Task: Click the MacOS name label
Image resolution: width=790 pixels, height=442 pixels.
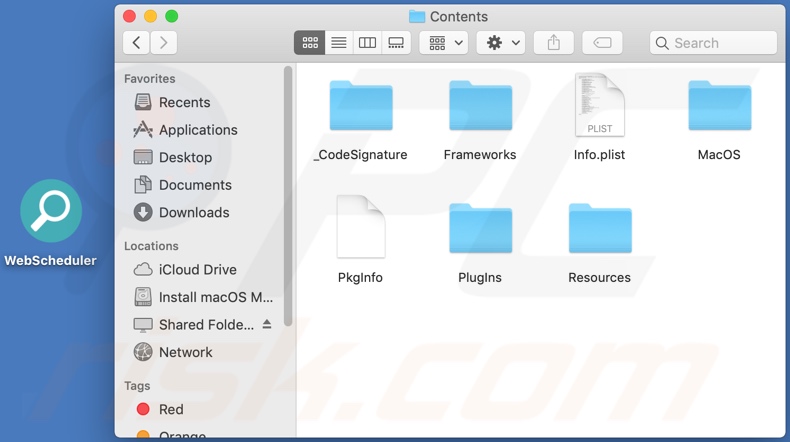Action: pyautogui.click(x=719, y=155)
